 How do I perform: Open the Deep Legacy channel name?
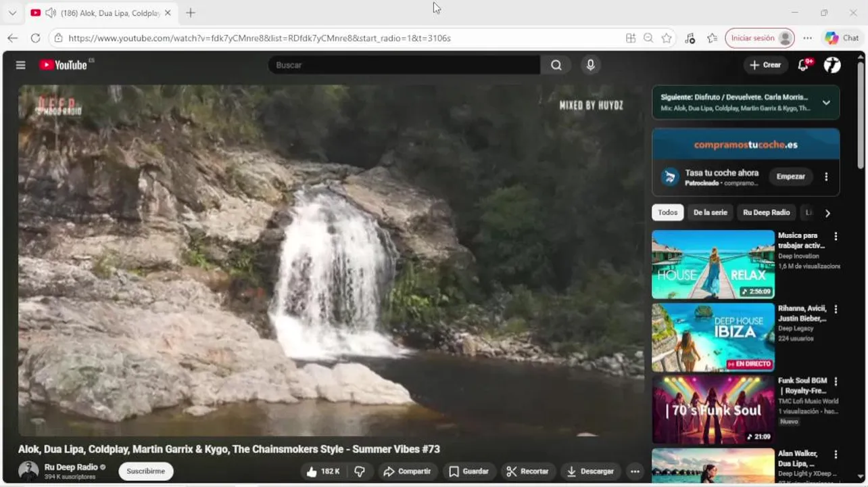coord(796,329)
